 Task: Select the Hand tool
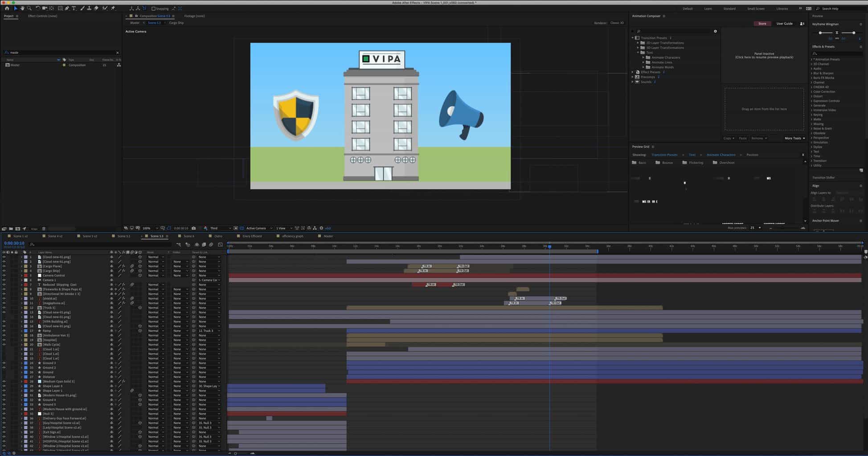point(22,8)
